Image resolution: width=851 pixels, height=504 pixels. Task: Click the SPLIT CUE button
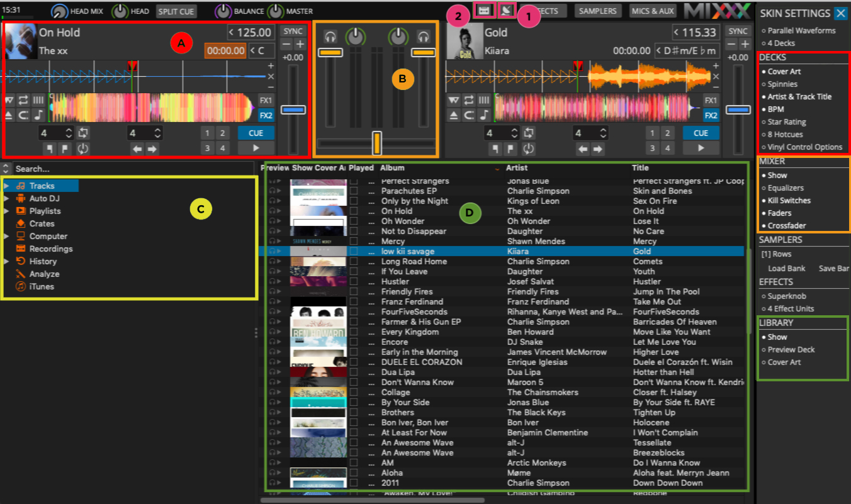(x=176, y=11)
